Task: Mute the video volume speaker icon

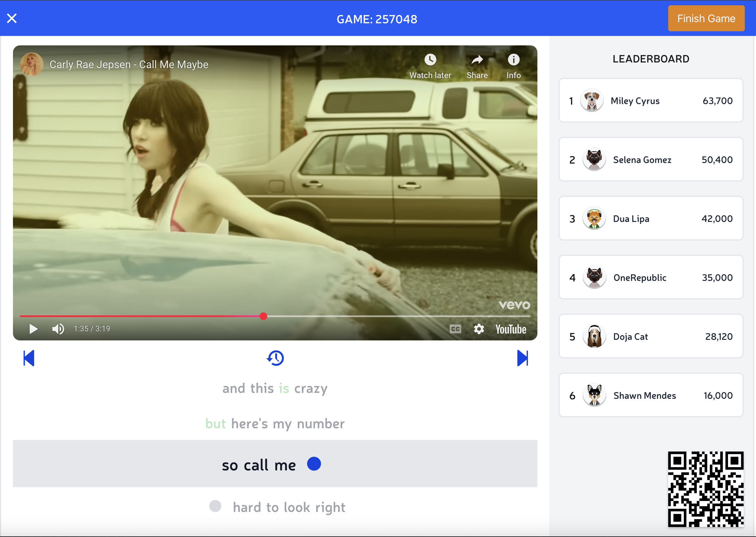Action: pyautogui.click(x=58, y=329)
